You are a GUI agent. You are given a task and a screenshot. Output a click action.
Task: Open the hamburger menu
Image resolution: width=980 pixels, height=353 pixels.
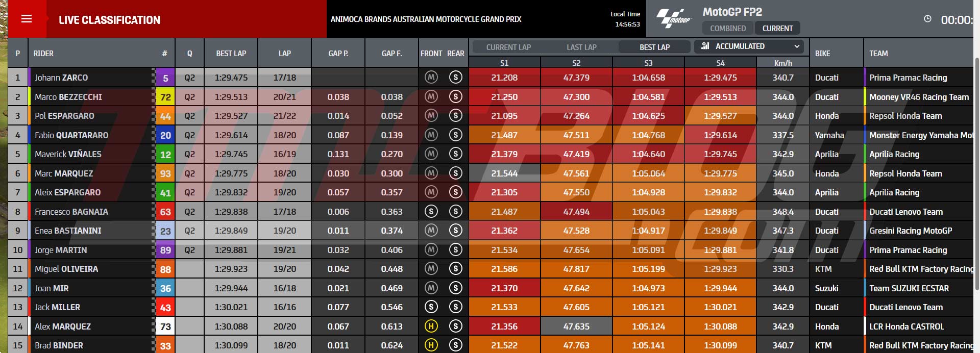[27, 19]
